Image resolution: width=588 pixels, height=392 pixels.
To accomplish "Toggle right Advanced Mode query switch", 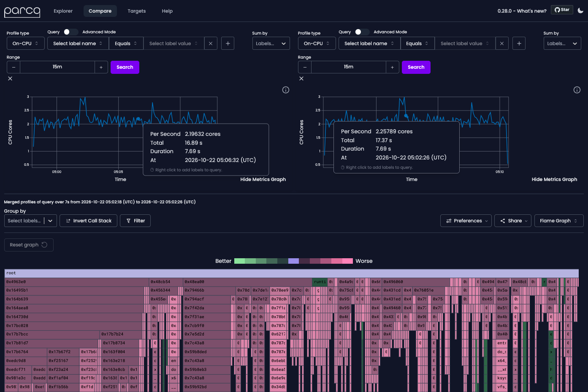I will pos(362,32).
